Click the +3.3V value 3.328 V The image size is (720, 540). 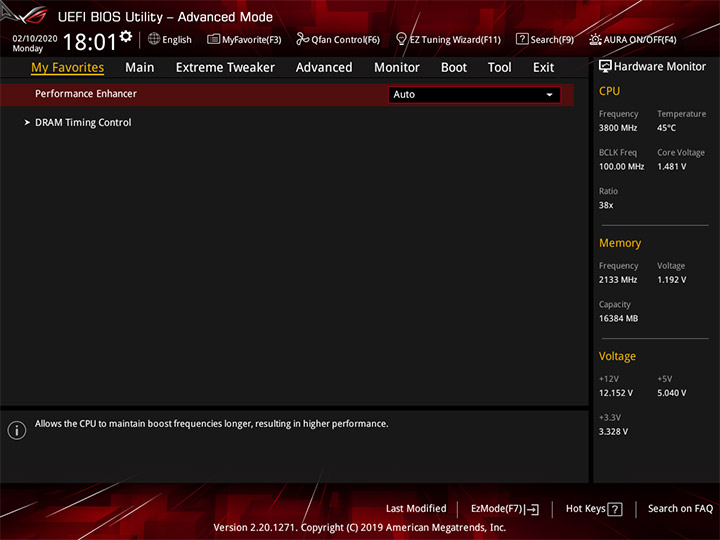[613, 432]
